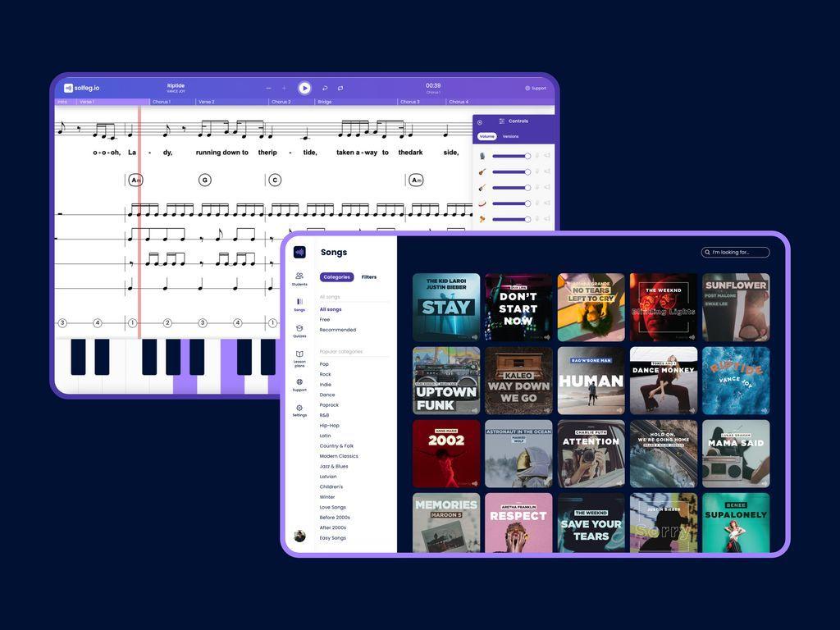
Task: Open the Mama Said song card
Action: click(736, 454)
